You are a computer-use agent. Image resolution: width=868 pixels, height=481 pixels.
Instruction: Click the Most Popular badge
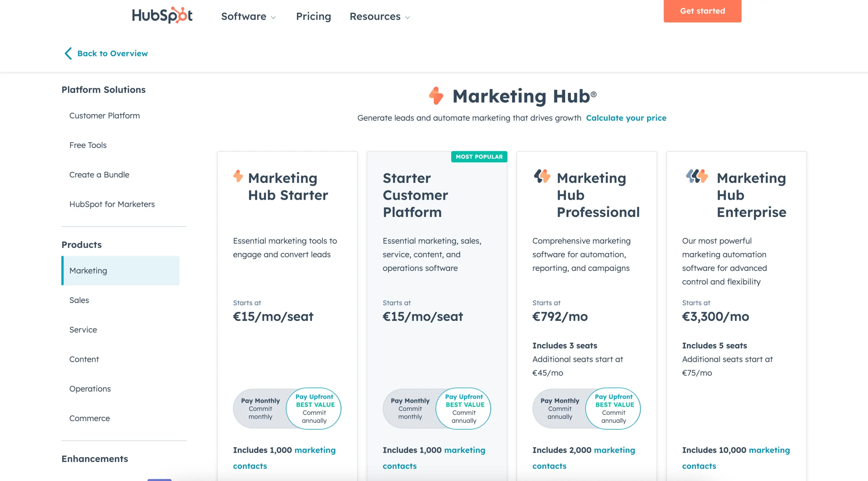[479, 157]
